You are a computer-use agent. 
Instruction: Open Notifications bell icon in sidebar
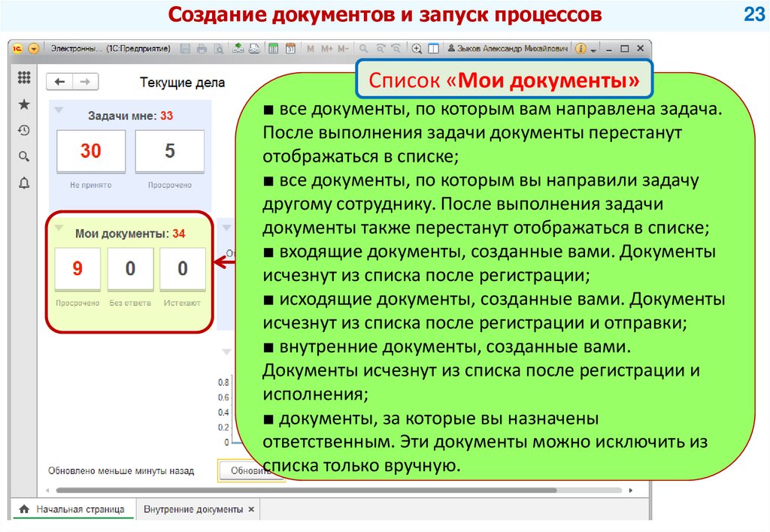(23, 183)
